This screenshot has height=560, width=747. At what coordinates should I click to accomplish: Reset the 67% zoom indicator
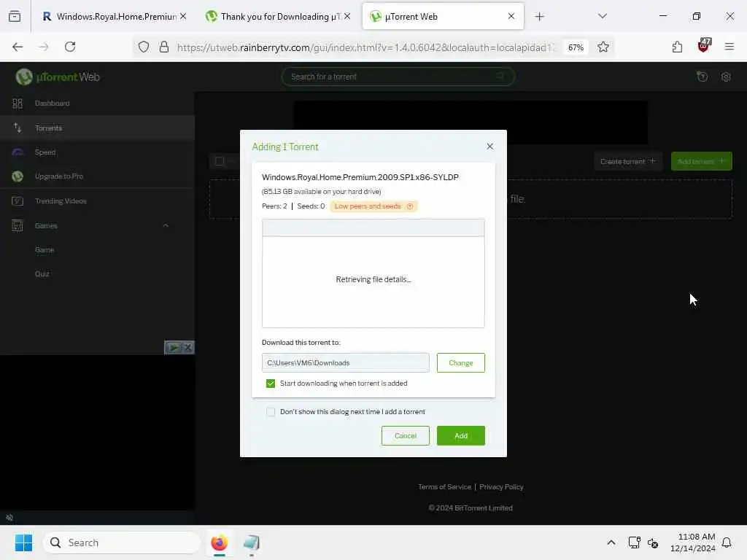576,47
